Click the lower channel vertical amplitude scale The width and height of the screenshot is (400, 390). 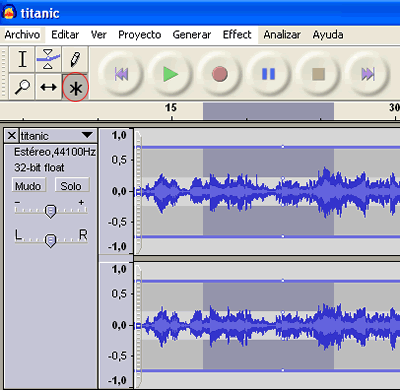[116, 325]
